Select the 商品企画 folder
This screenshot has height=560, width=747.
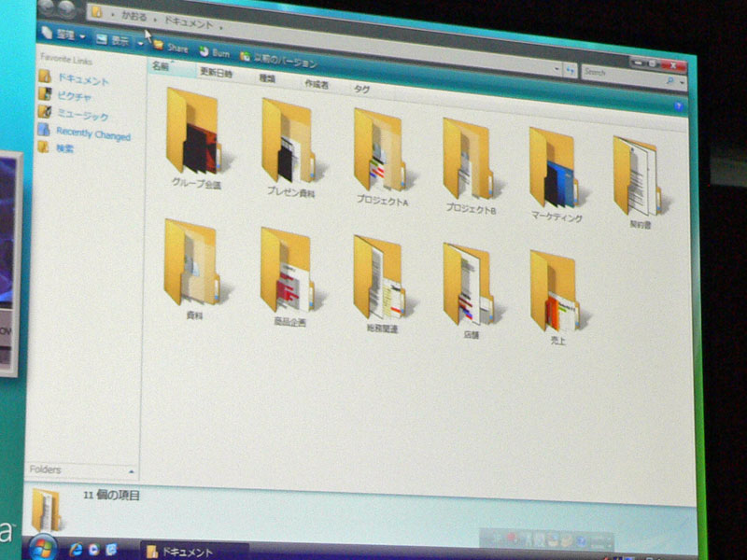pyautogui.click(x=289, y=276)
